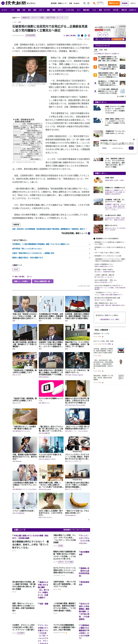Click 「政治」の最新記事一覧 button
Image resolution: width=138 pixels, height=644 pixels.
43,281
